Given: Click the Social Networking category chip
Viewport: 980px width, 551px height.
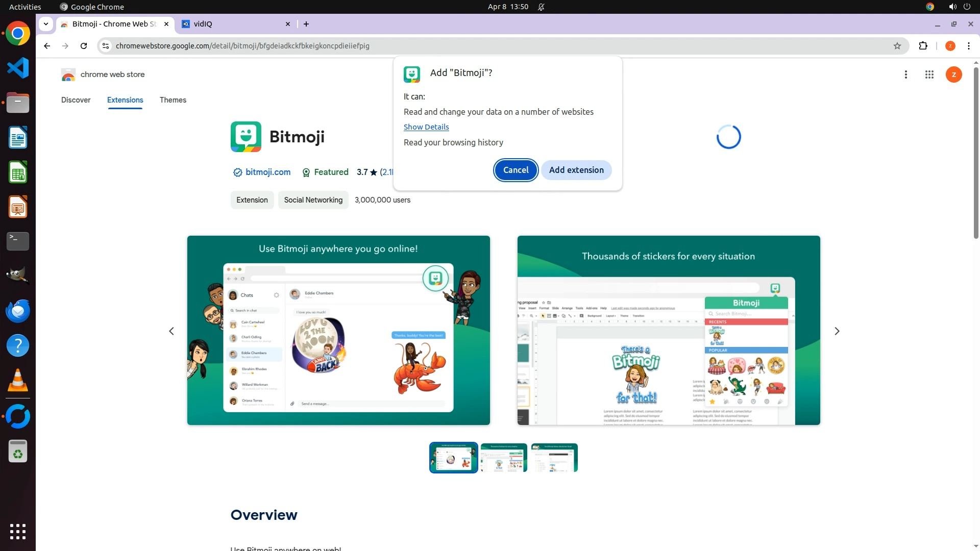Looking at the screenshot, I should (x=313, y=200).
